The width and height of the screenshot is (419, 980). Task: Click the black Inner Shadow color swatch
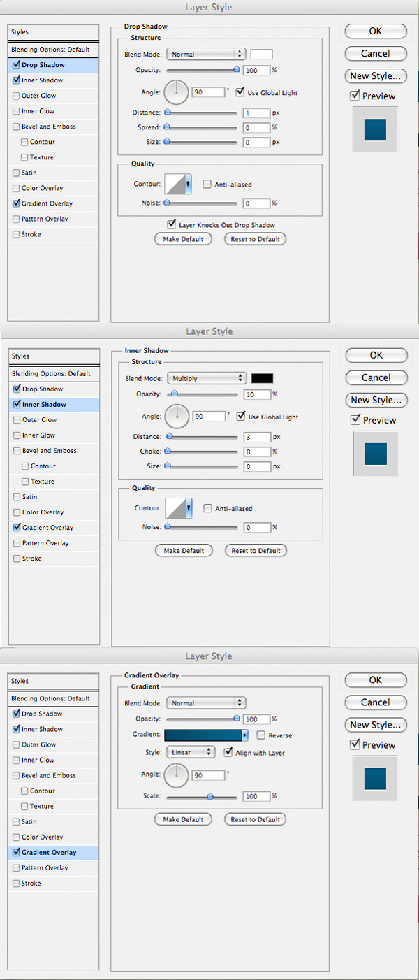(x=263, y=378)
